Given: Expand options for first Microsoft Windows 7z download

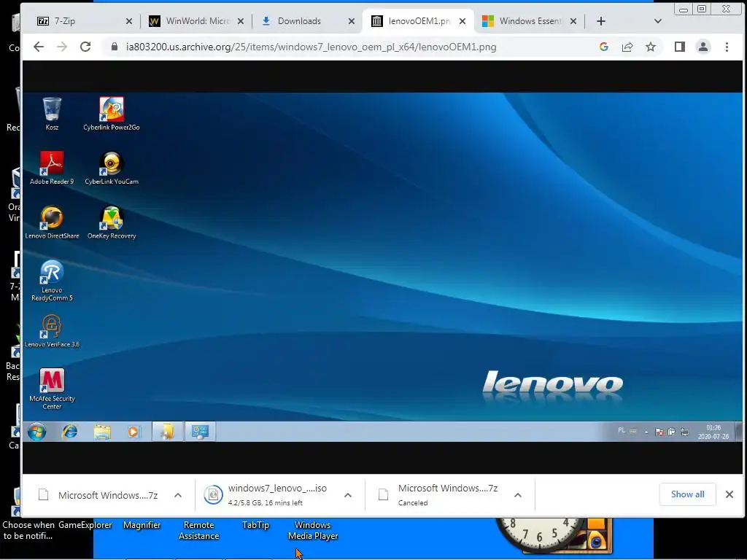Looking at the screenshot, I should click(178, 495).
